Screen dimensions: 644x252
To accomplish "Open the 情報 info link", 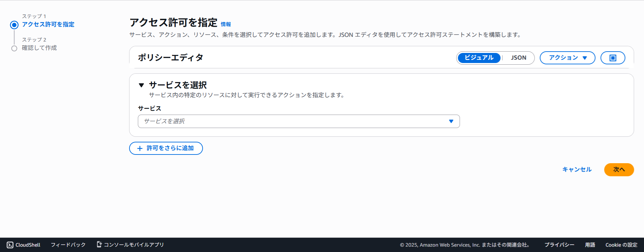I will coord(226,24).
